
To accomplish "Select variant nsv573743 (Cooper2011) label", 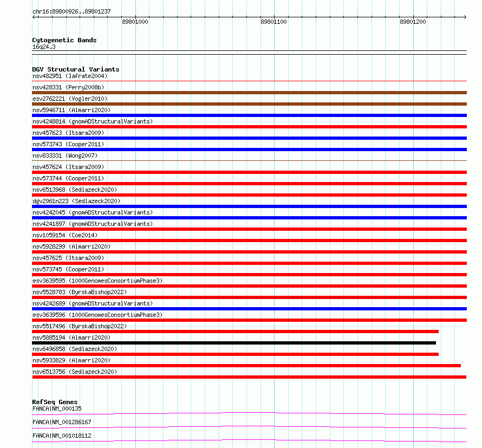I will click(x=68, y=144).
